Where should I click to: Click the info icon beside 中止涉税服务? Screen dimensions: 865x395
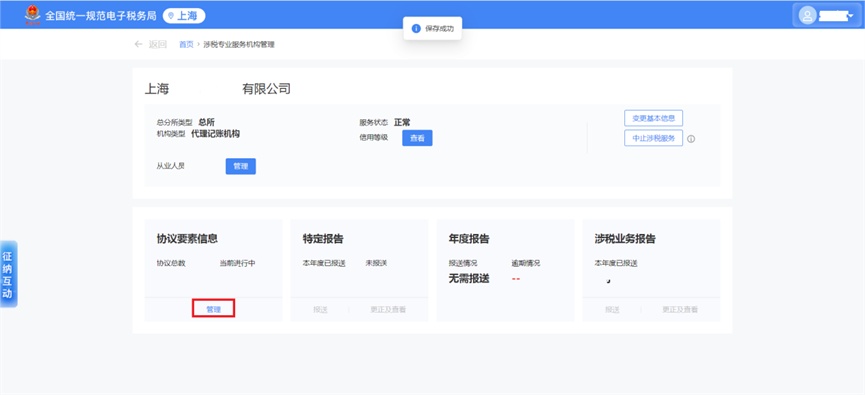click(x=691, y=139)
